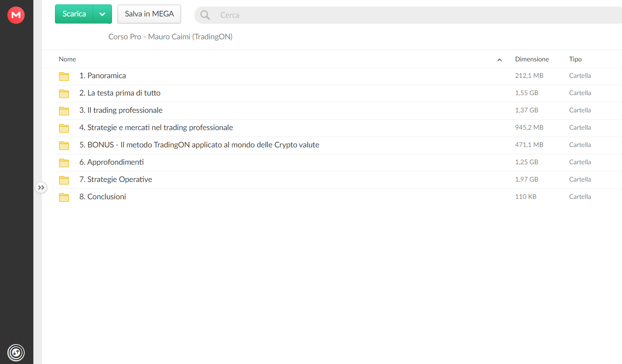The width and height of the screenshot is (622, 364).
Task: Click the folder icon for 7. Strategie Operative
Action: tap(64, 180)
